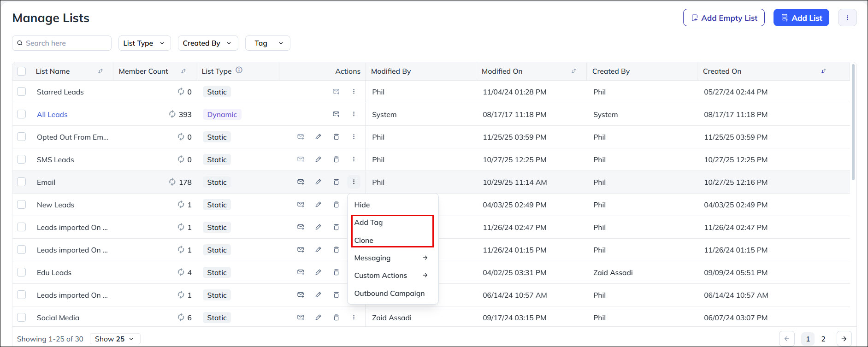Click the List Type info icon

(x=239, y=71)
